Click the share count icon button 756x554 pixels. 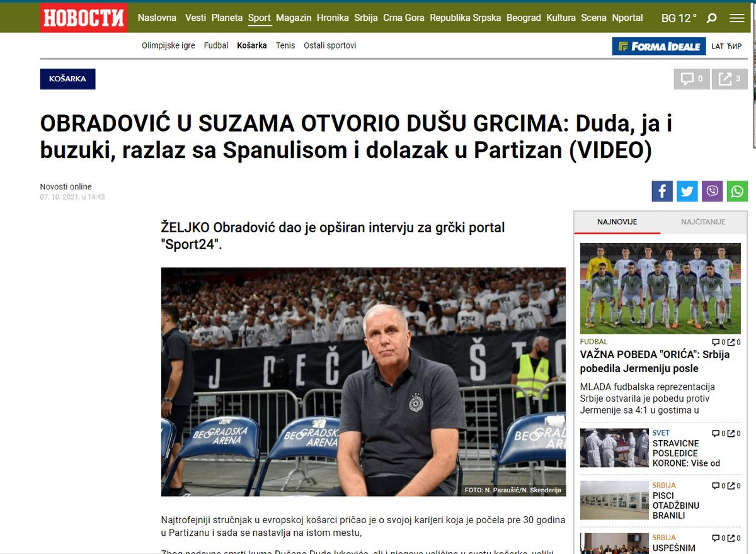click(730, 79)
